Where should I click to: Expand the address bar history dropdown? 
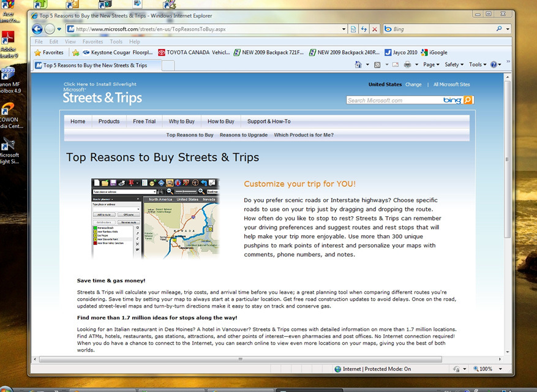pyautogui.click(x=344, y=29)
